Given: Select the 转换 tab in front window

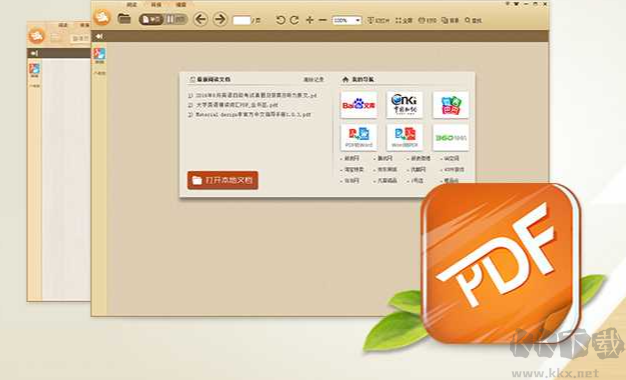Looking at the screenshot, I should [156, 4].
